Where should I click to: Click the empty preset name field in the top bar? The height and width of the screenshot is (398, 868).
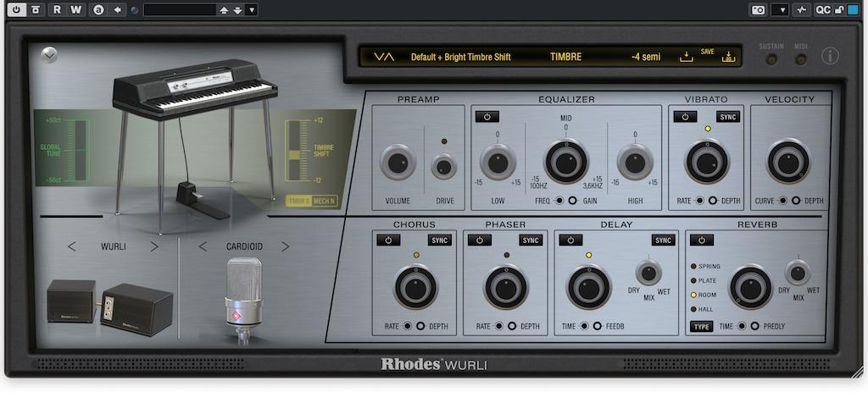(180, 9)
